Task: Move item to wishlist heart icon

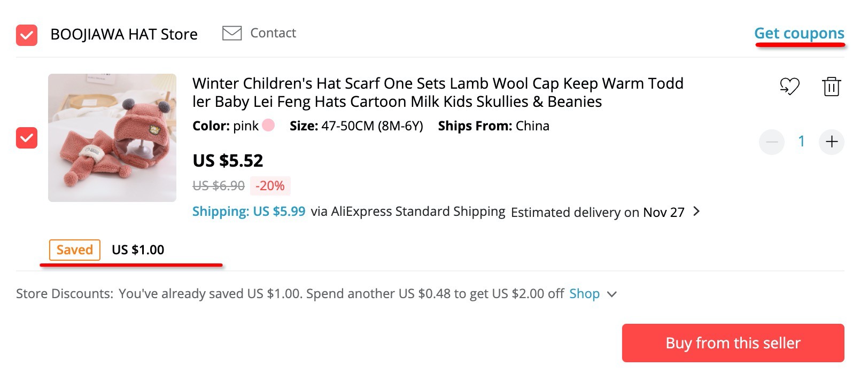Action: [789, 86]
